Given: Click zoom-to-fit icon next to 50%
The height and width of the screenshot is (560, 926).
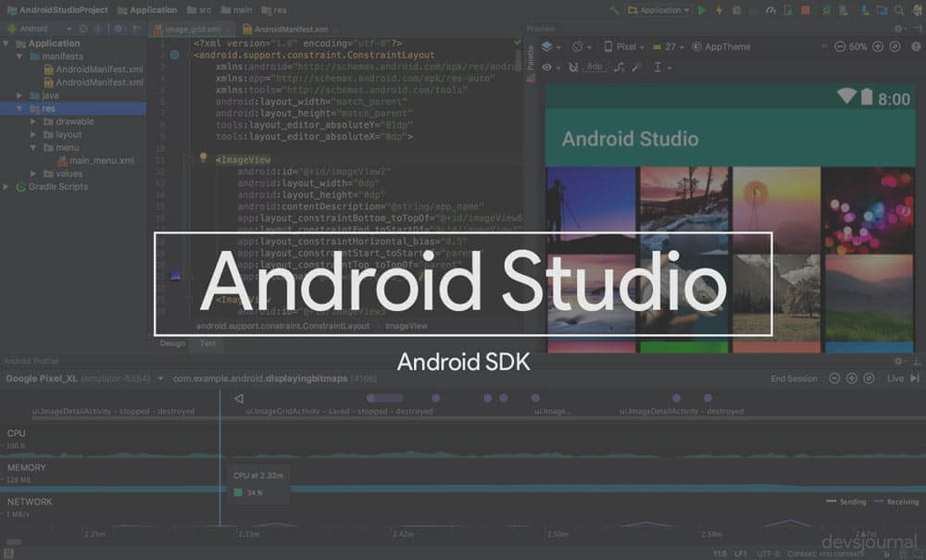Looking at the screenshot, I should coord(895,46).
